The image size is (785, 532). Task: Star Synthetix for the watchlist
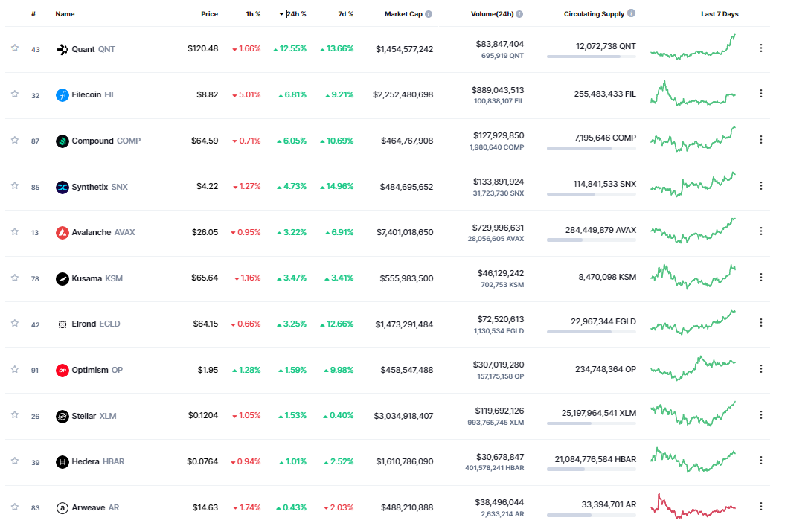(15, 186)
